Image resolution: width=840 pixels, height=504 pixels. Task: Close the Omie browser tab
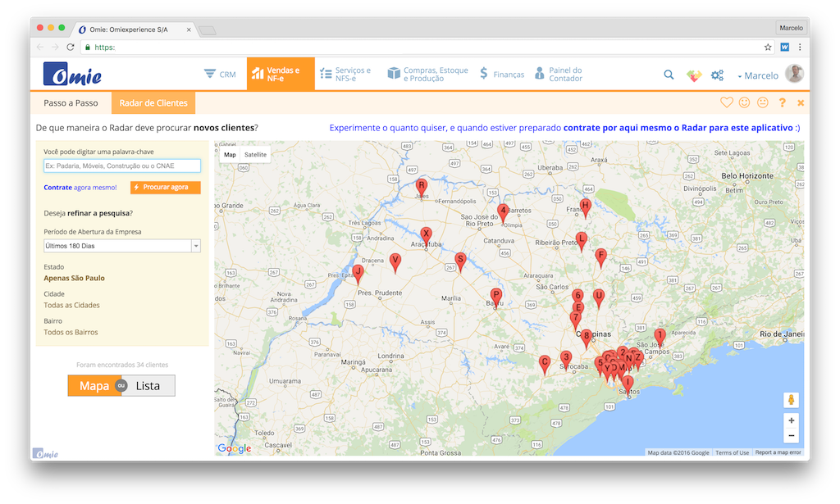pyautogui.click(x=189, y=30)
